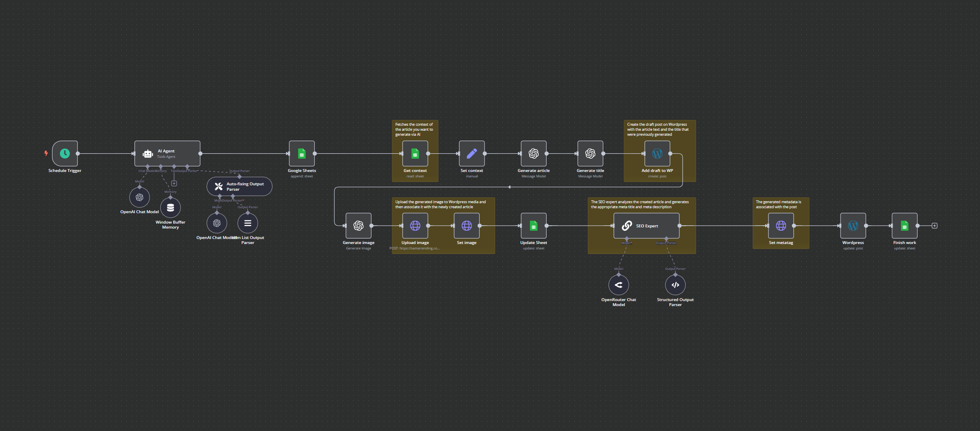Open the Set context pencil node
This screenshot has height=431, width=980.
472,154
